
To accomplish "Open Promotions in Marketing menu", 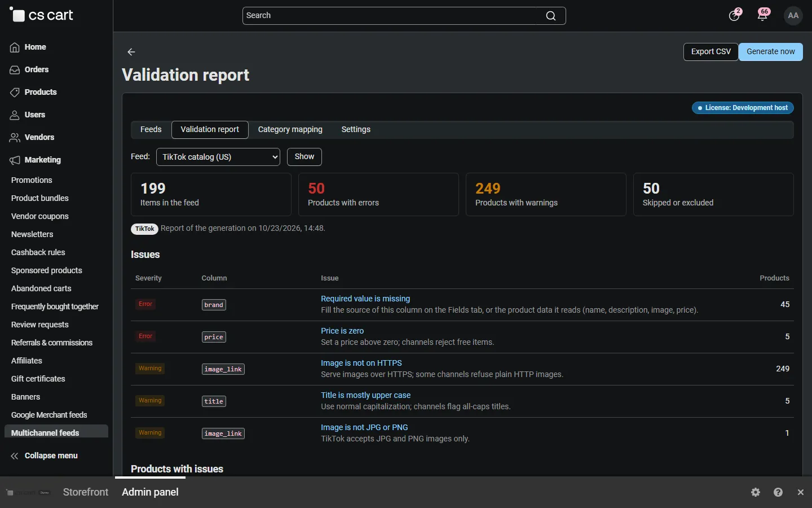I will pyautogui.click(x=32, y=180).
